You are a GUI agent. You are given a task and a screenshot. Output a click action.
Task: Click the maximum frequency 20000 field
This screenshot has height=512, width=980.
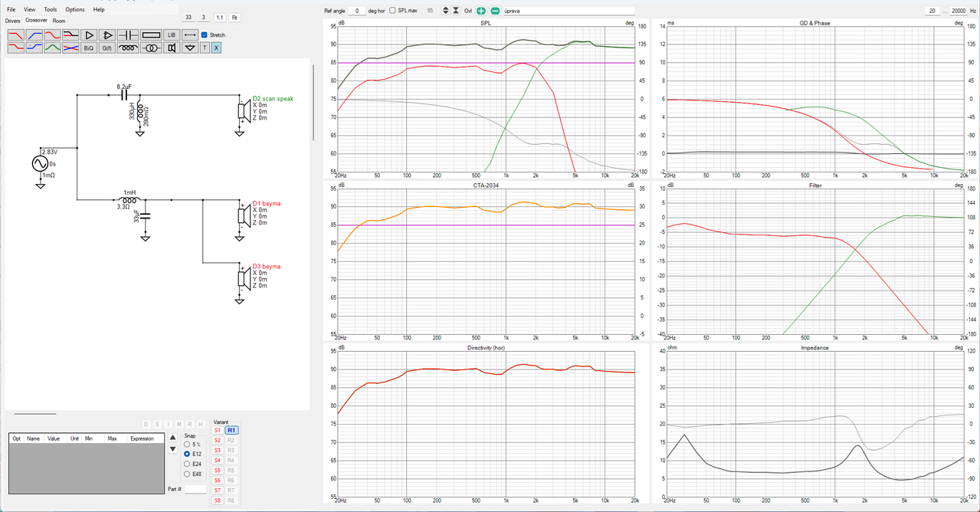tap(959, 11)
